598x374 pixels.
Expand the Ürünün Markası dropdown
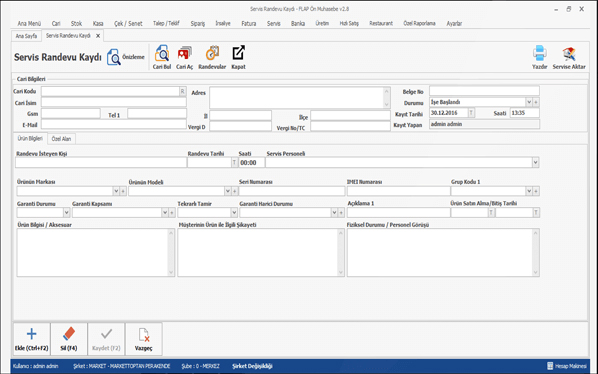click(116, 191)
